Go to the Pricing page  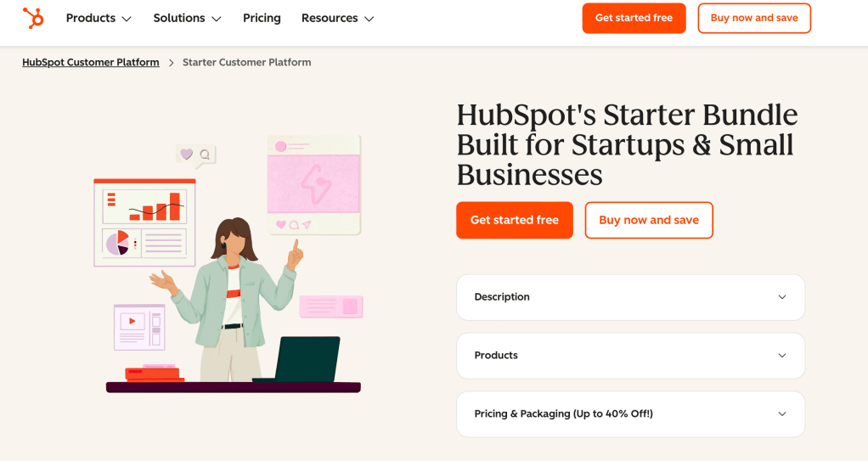(262, 18)
